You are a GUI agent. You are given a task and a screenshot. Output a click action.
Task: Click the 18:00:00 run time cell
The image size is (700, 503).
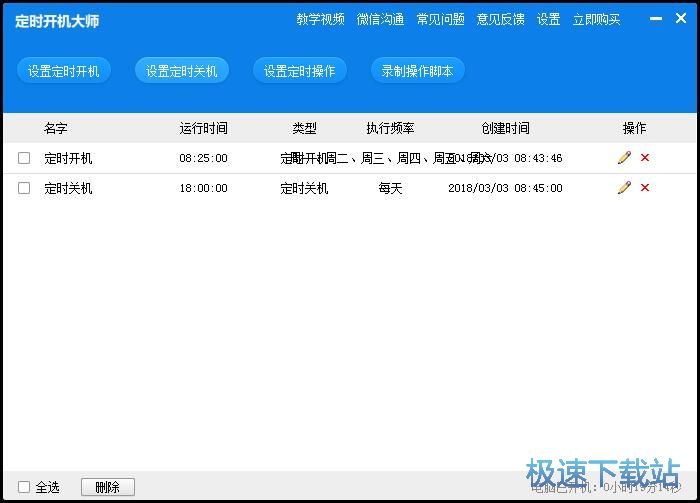point(204,188)
